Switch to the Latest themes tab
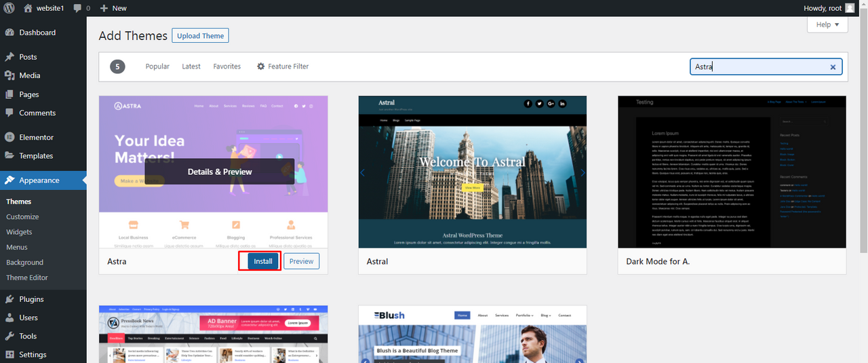This screenshot has width=868, height=363. [191, 66]
